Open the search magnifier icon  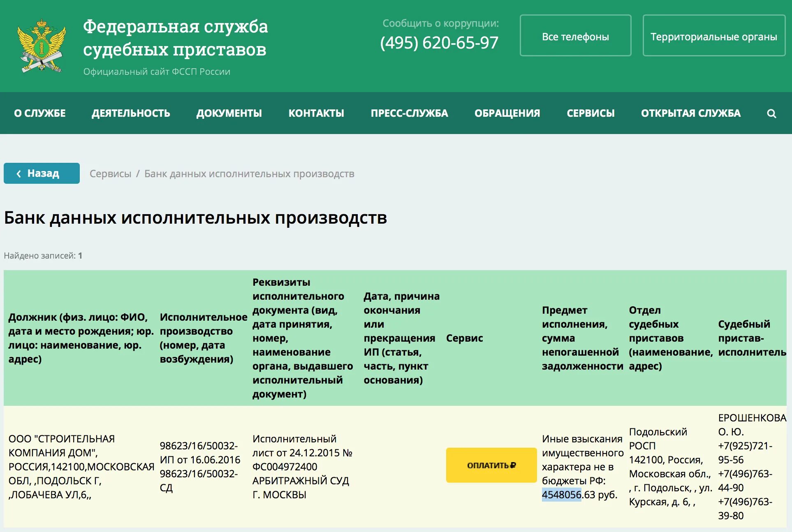pyautogui.click(x=771, y=113)
